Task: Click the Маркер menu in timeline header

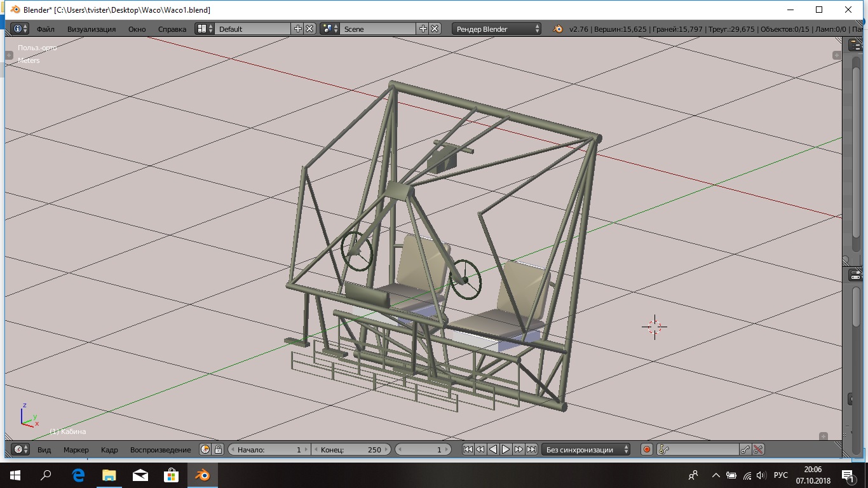Action: coord(76,449)
